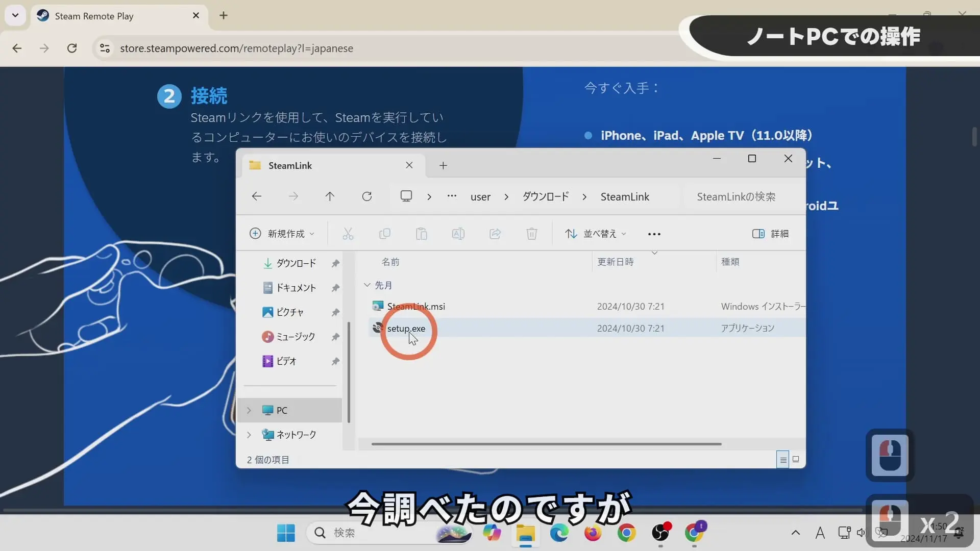Open ダウンロード from the breadcrumb path
The width and height of the screenshot is (980, 551).
pos(545,196)
